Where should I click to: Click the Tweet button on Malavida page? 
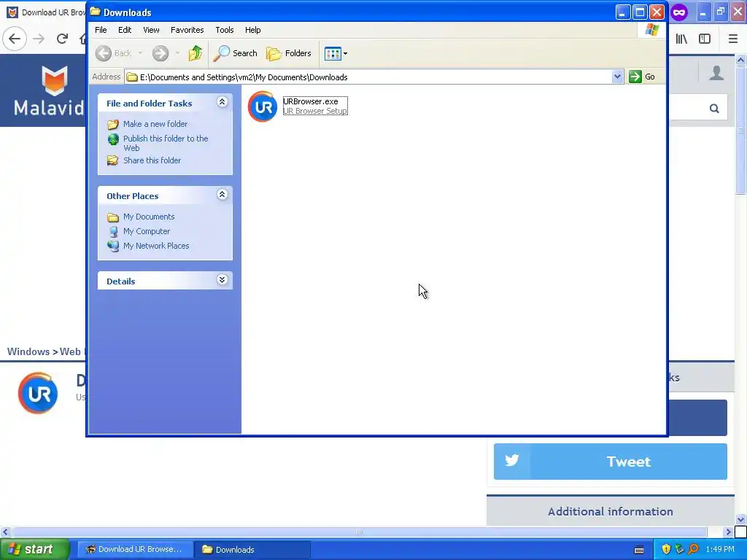pos(611,462)
